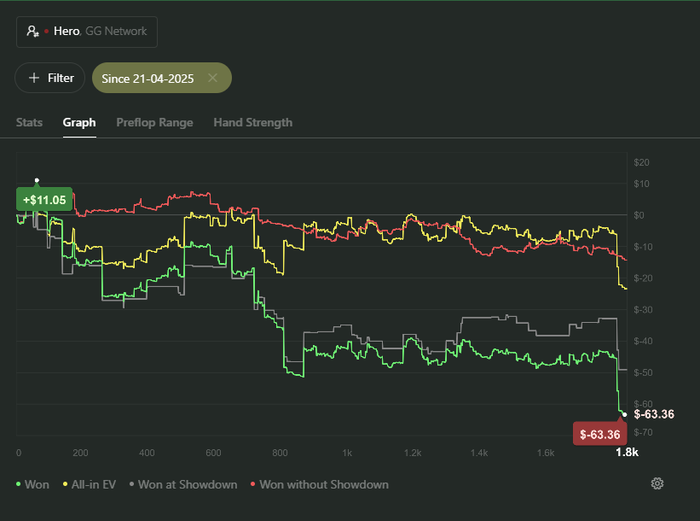Click the green +$11.05 peak label

[x=44, y=200]
